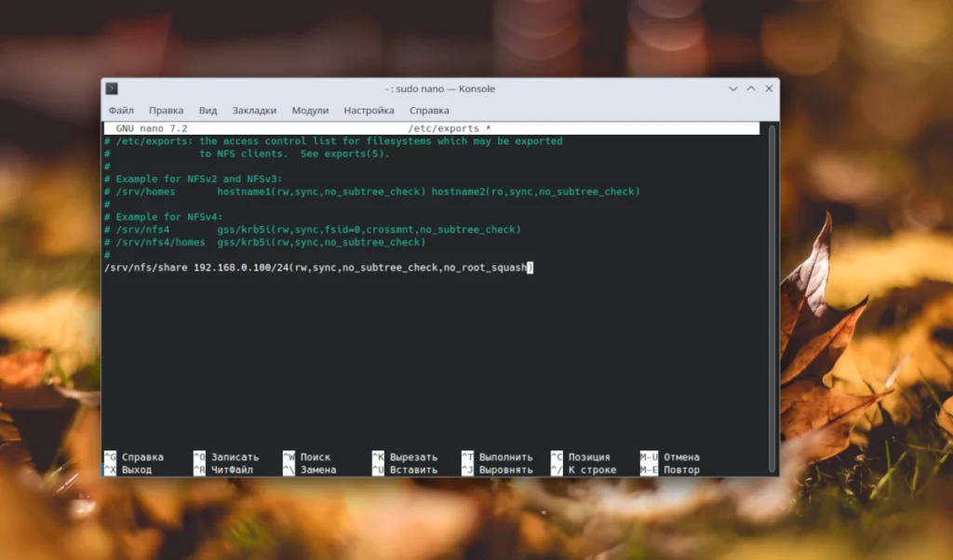The image size is (953, 560).
Task: Click the GNU nano 7.2 version text
Action: pos(152,128)
